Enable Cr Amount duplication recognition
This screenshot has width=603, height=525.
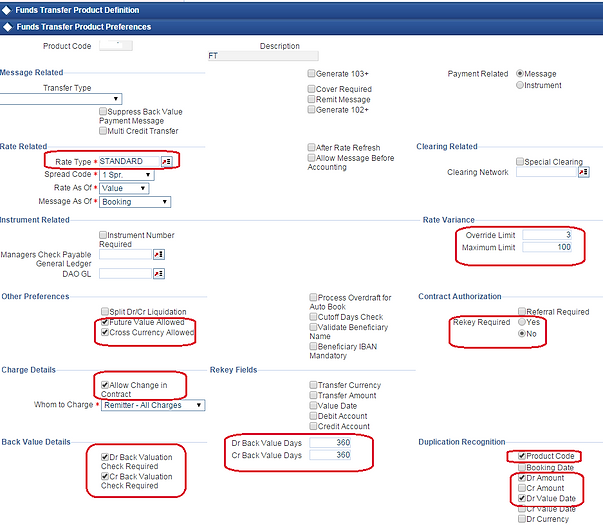point(522,488)
